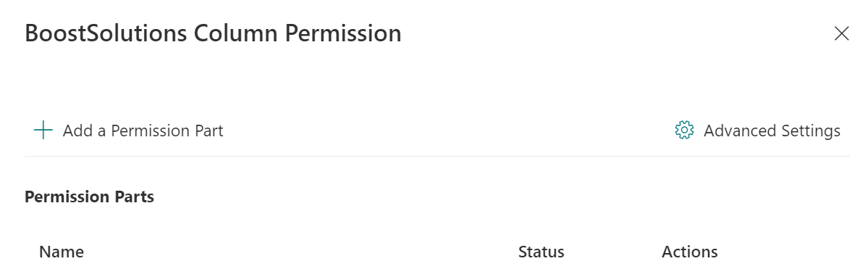Viewport: 868px width, 277px height.
Task: Dismiss the dialog using the top-right X
Action: click(x=841, y=34)
